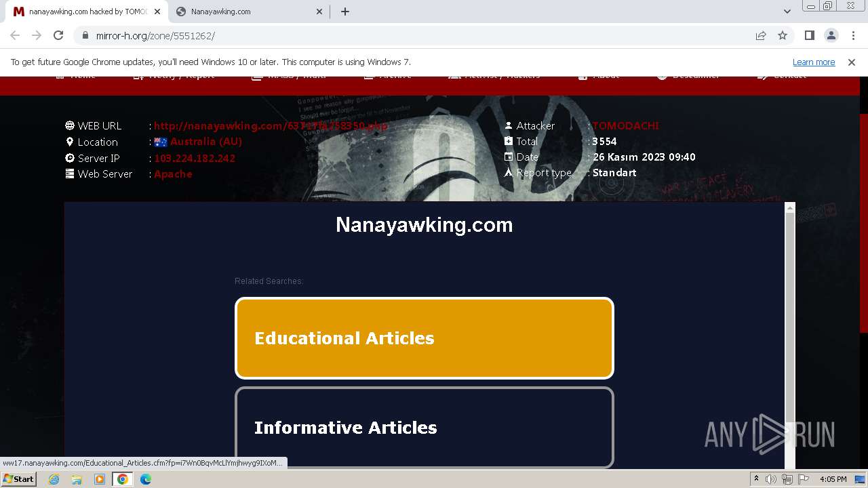Click the Informative Articles button
This screenshot has height=488, width=868.
pos(425,428)
